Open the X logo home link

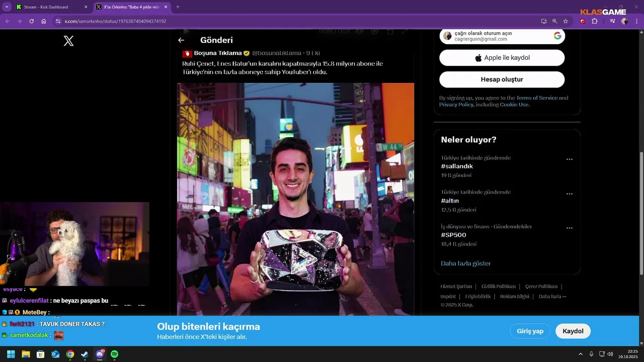pyautogui.click(x=68, y=41)
